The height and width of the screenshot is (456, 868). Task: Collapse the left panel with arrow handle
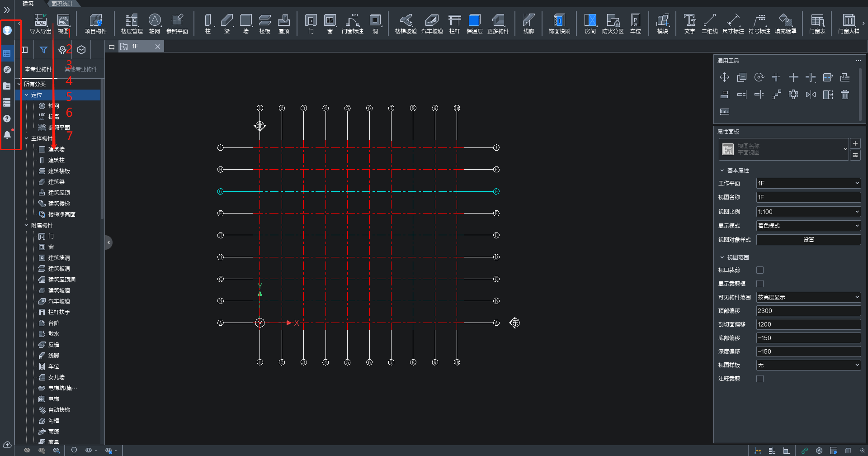coord(108,242)
